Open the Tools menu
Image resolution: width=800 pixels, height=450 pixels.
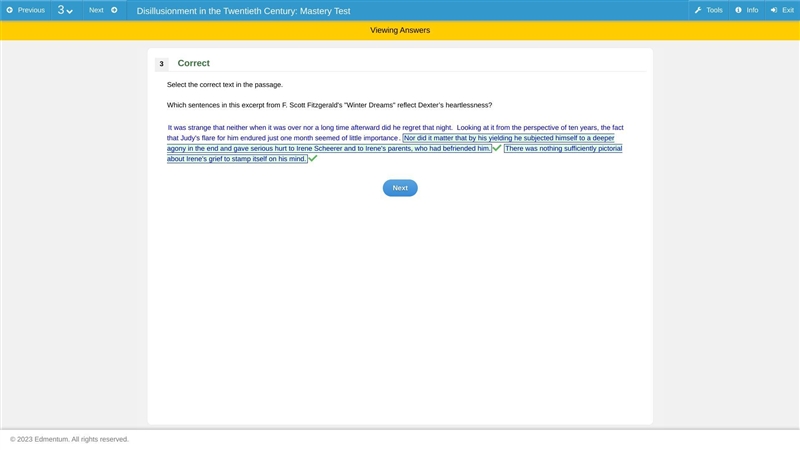tap(709, 10)
